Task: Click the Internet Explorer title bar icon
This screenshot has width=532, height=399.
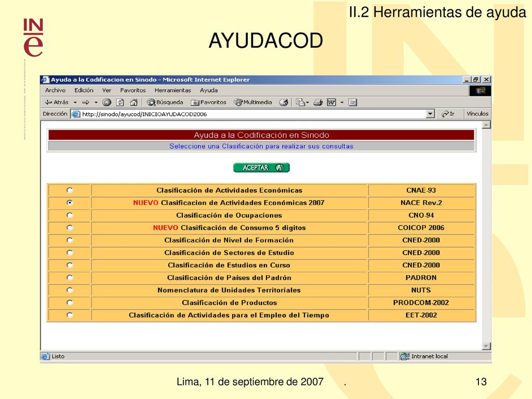Action: (x=45, y=79)
